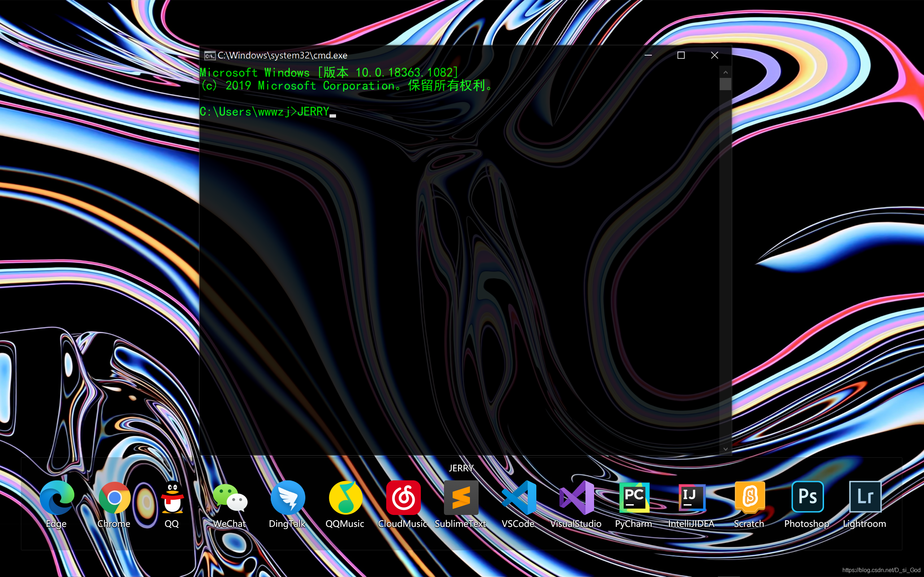Click scrollbar up arrow in cmd window
924x577 pixels.
tap(725, 72)
